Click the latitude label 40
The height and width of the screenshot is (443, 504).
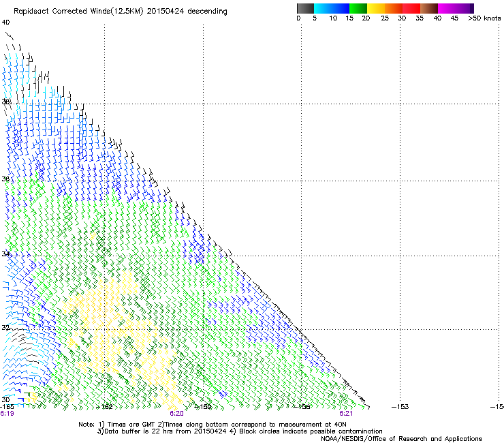tap(5, 22)
